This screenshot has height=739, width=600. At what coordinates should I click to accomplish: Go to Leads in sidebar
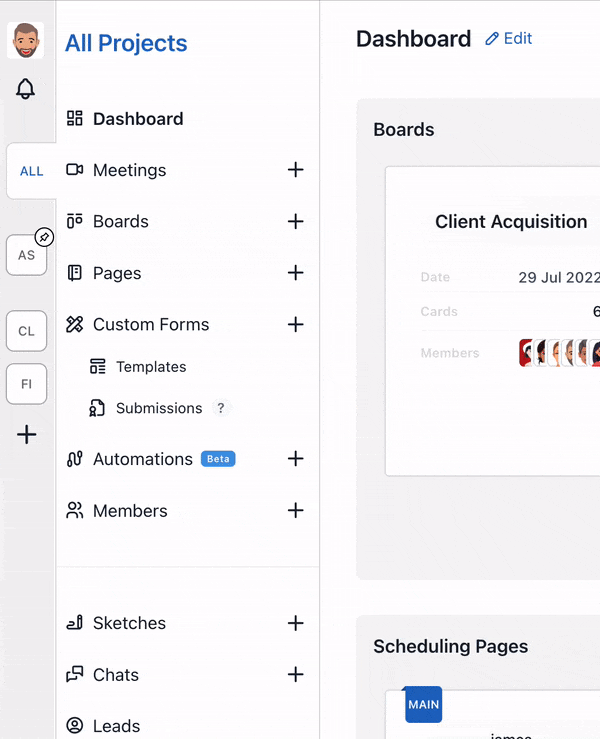point(116,726)
